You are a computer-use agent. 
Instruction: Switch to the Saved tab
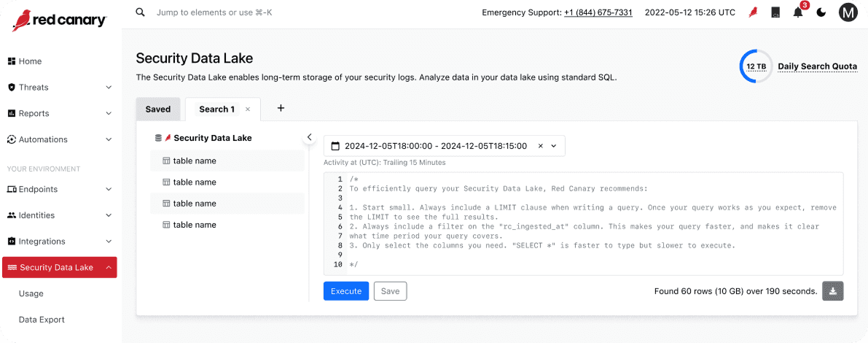click(x=157, y=109)
